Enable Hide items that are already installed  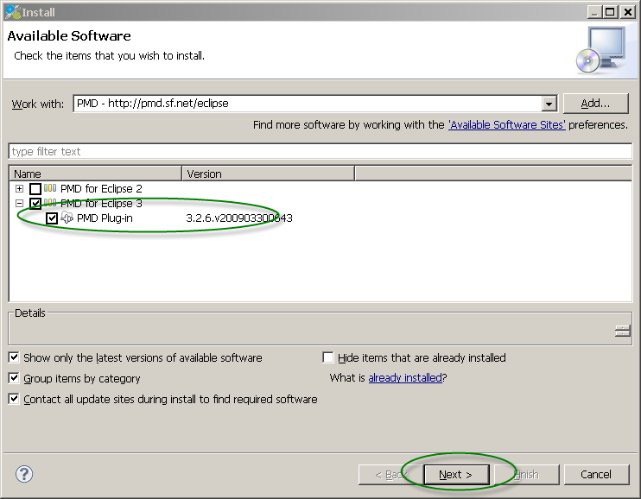pos(328,358)
